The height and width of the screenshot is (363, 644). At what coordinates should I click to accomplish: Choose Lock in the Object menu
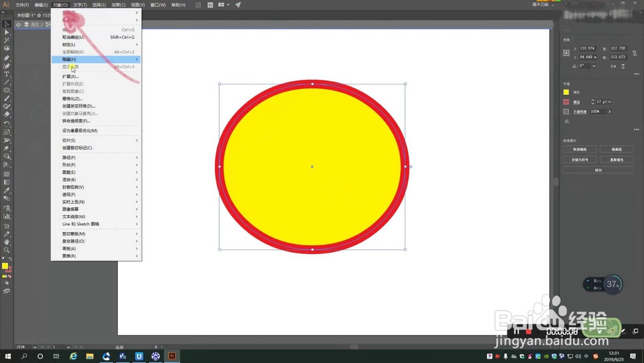(96, 44)
